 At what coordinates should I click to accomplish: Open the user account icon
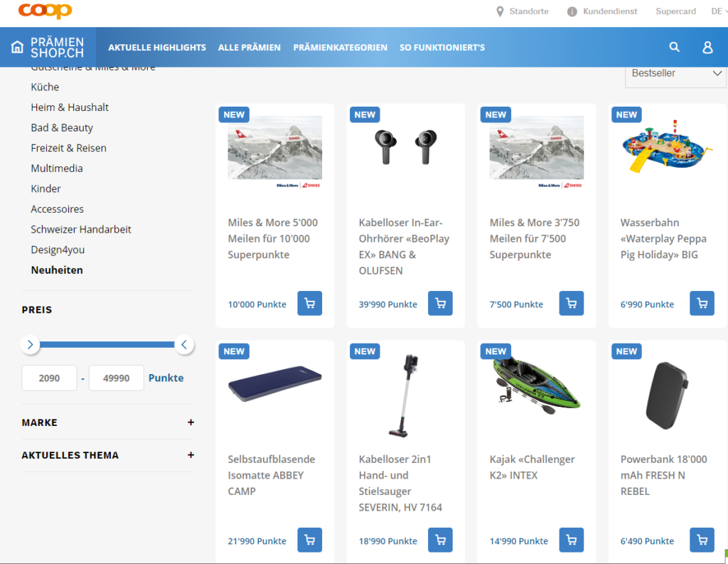pos(707,47)
